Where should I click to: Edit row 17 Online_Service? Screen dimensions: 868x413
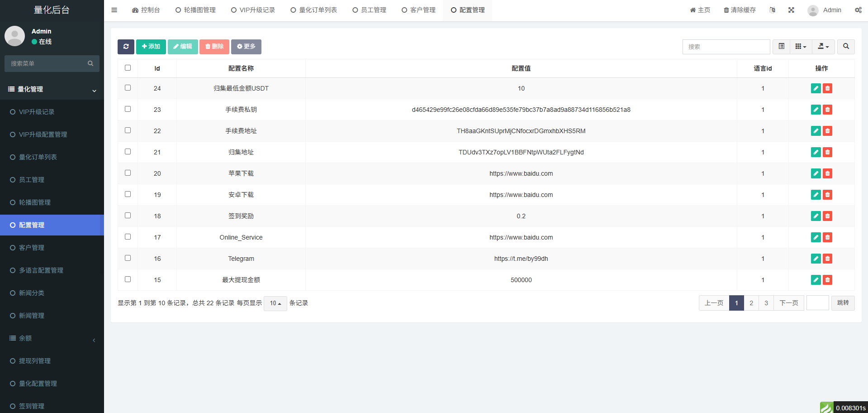816,237
